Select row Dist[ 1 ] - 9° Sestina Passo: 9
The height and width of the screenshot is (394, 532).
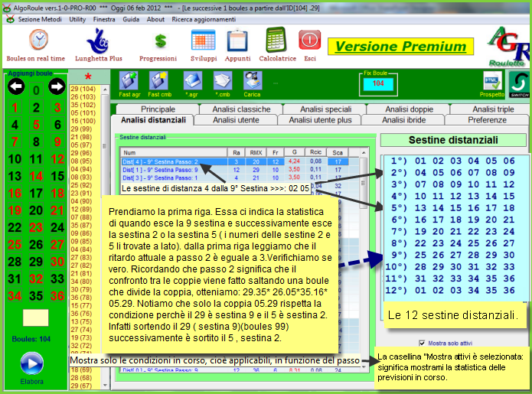(x=235, y=170)
